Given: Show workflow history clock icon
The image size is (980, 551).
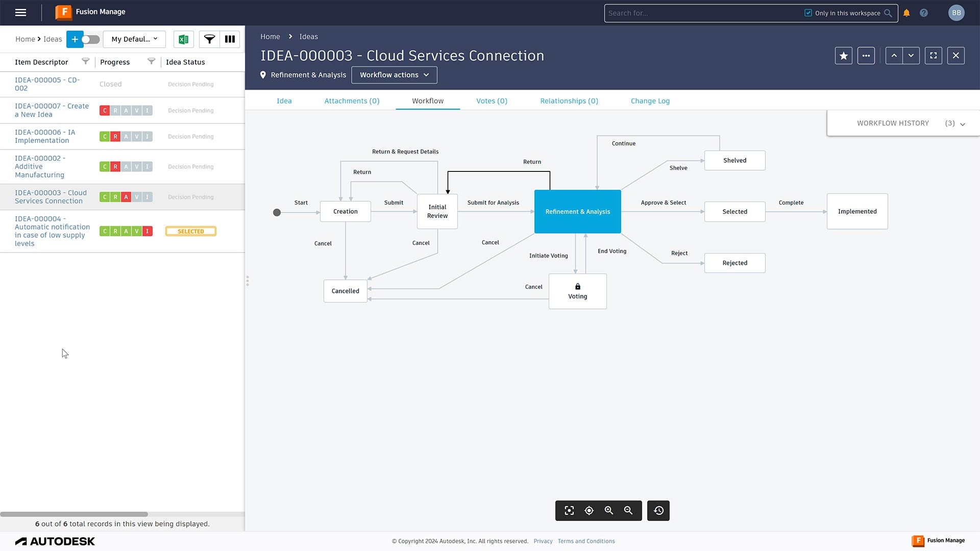Looking at the screenshot, I should click(x=658, y=511).
